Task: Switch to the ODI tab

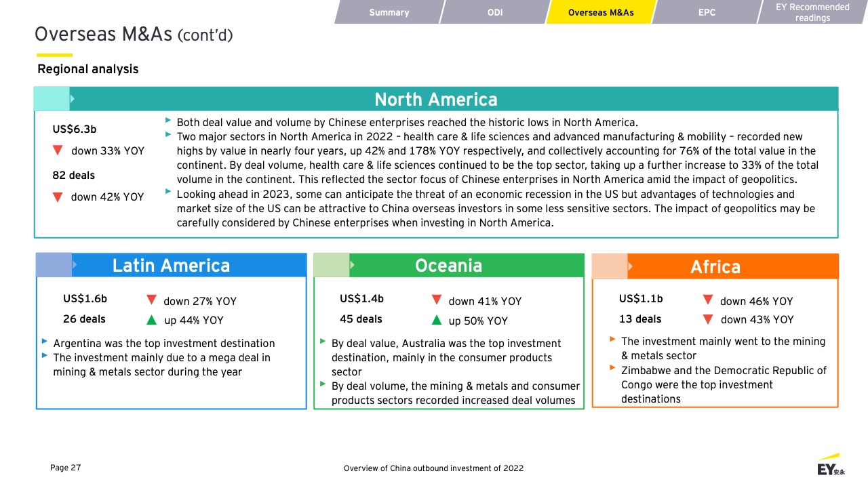Action: (x=495, y=12)
